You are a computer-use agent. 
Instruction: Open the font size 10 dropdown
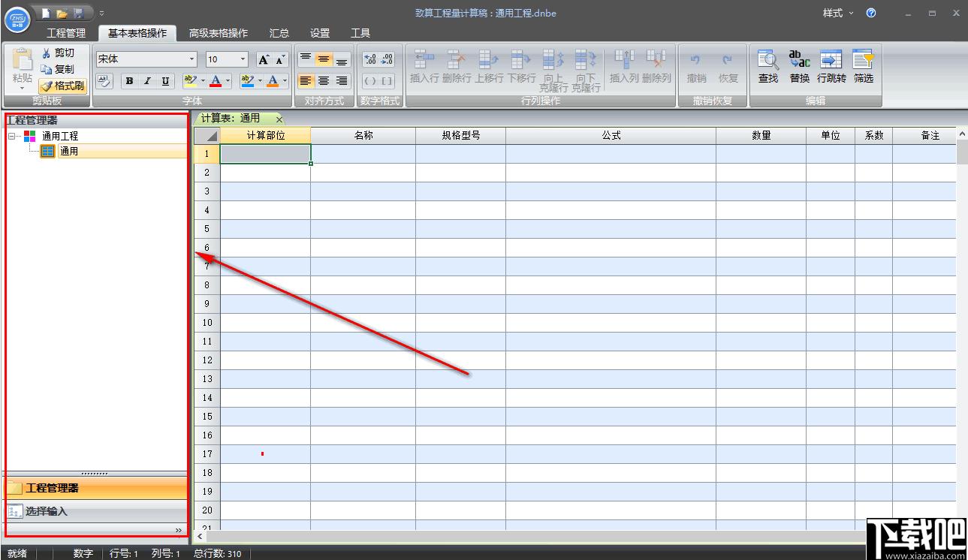243,59
